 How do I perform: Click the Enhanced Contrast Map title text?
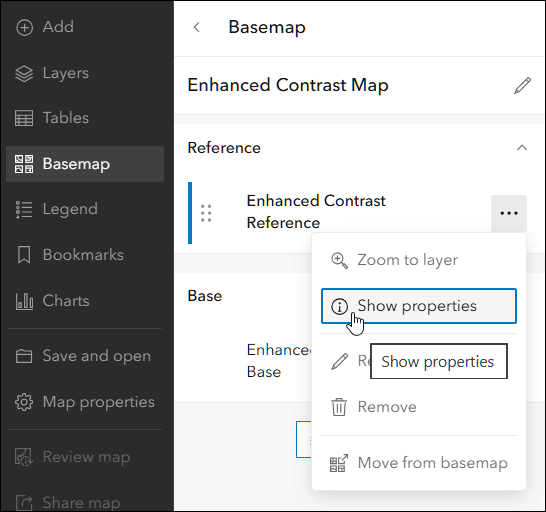(288, 85)
